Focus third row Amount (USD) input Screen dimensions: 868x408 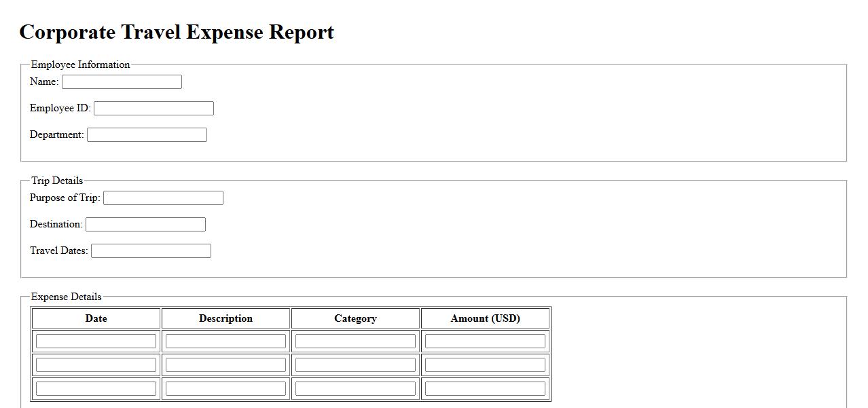485,388
